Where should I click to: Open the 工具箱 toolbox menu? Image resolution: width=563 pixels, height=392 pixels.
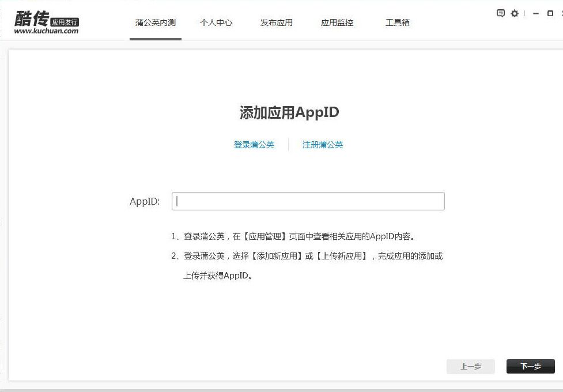click(397, 22)
